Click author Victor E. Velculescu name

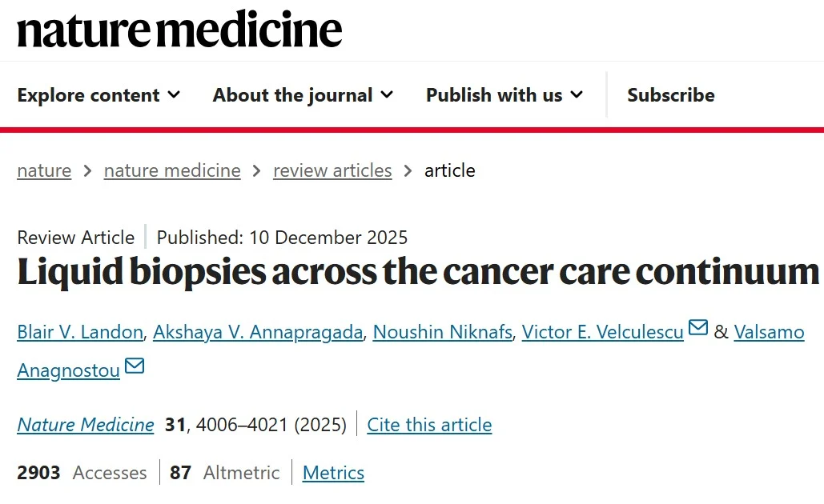point(602,332)
